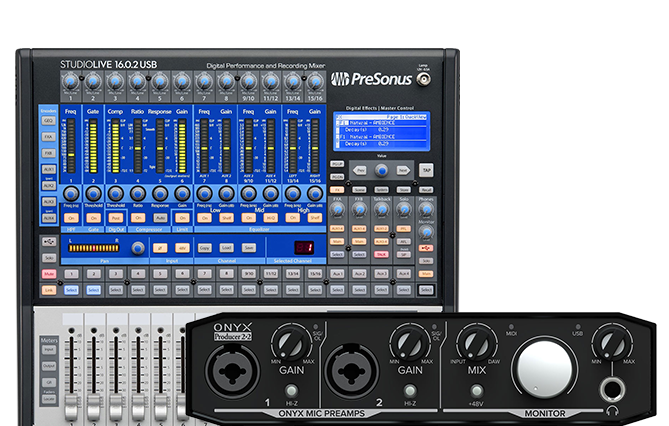The image size is (669, 426).
Task: Click the Onyx headphone volume knob
Action: pos(613,342)
